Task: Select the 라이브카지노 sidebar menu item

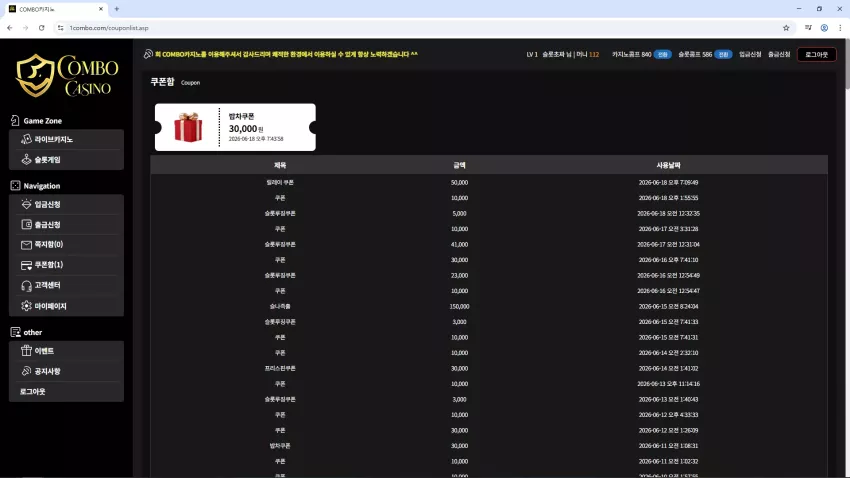Action: pyautogui.click(x=66, y=139)
